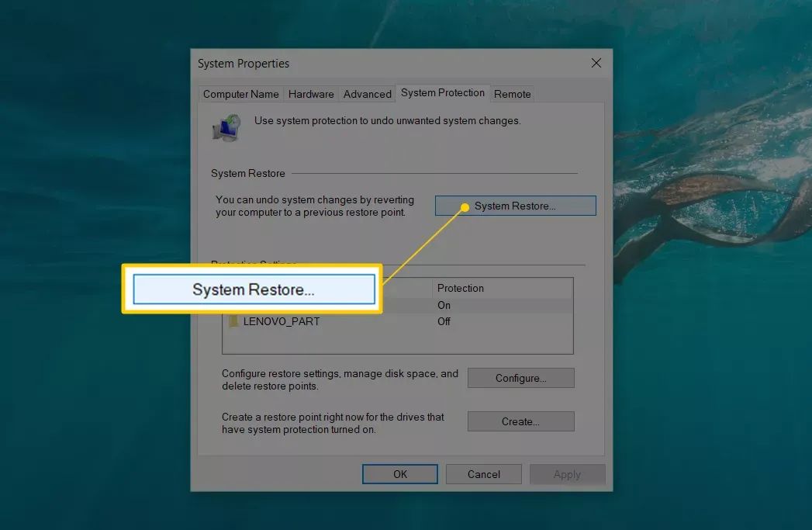Click Create... restore point button

521,421
